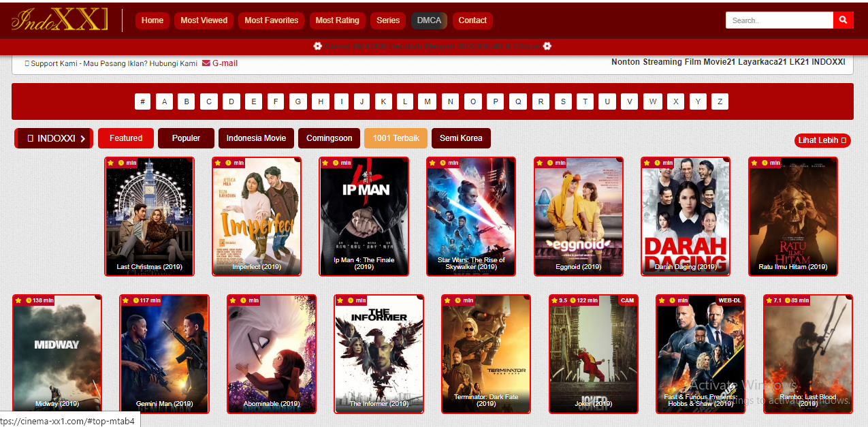Open the Abominable (2019) movie poster
Viewport: 868px width, 427px height.
tap(272, 354)
